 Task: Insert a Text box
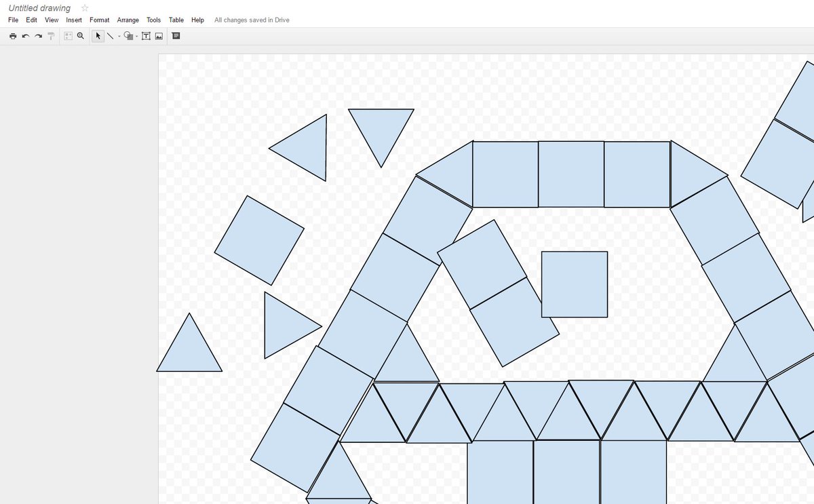point(146,36)
